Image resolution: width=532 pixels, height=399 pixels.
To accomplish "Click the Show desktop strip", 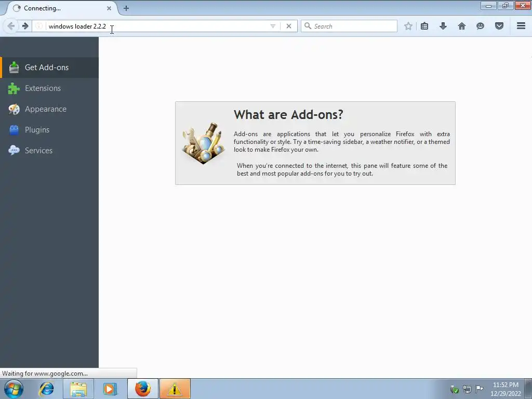I will [x=528, y=389].
